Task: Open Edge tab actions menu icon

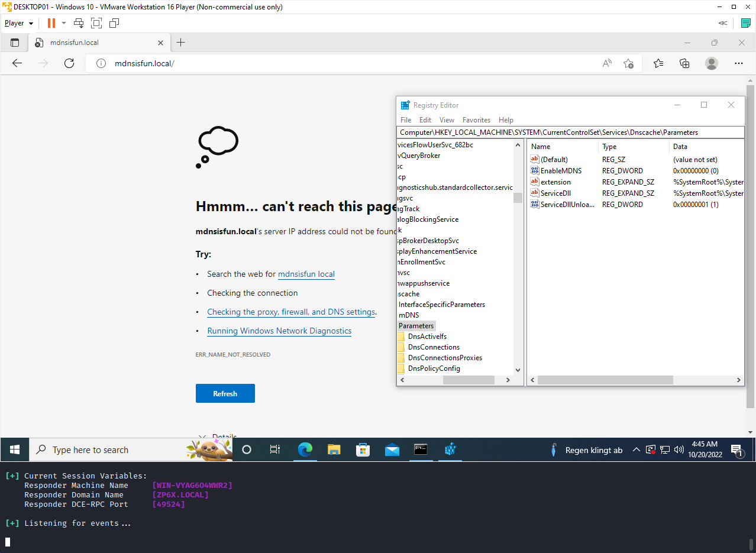Action: click(15, 43)
